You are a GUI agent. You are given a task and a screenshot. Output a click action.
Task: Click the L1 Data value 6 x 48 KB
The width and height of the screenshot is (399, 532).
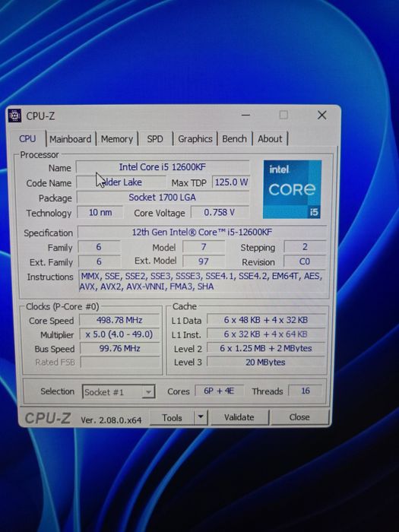pyautogui.click(x=266, y=320)
